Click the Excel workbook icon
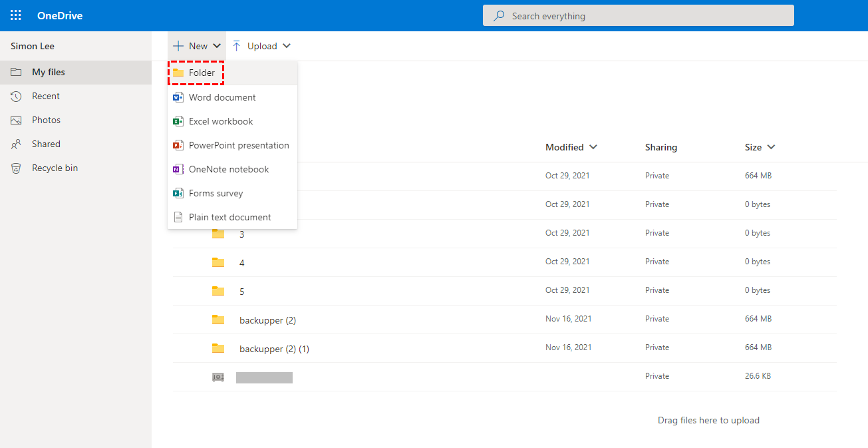This screenshot has width=868, height=448. [x=178, y=121]
